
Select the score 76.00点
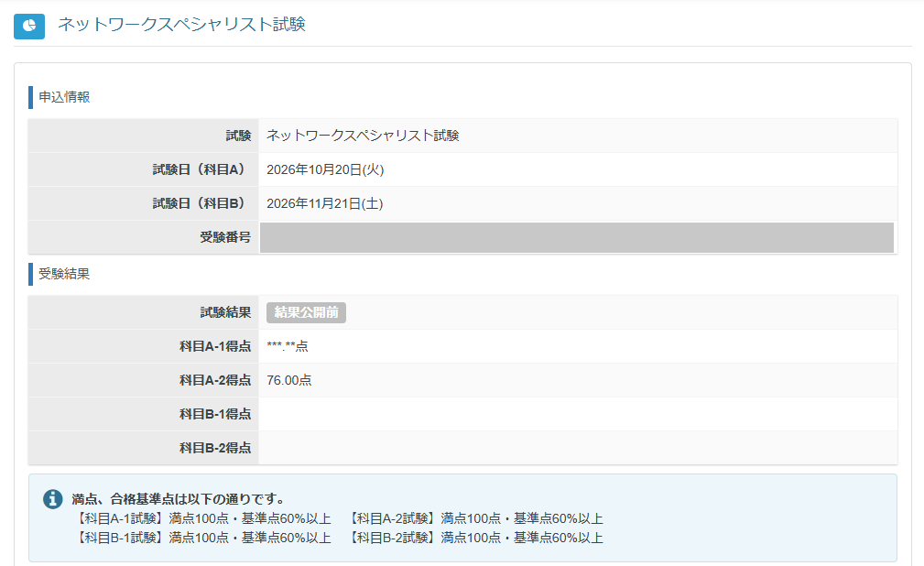click(289, 380)
